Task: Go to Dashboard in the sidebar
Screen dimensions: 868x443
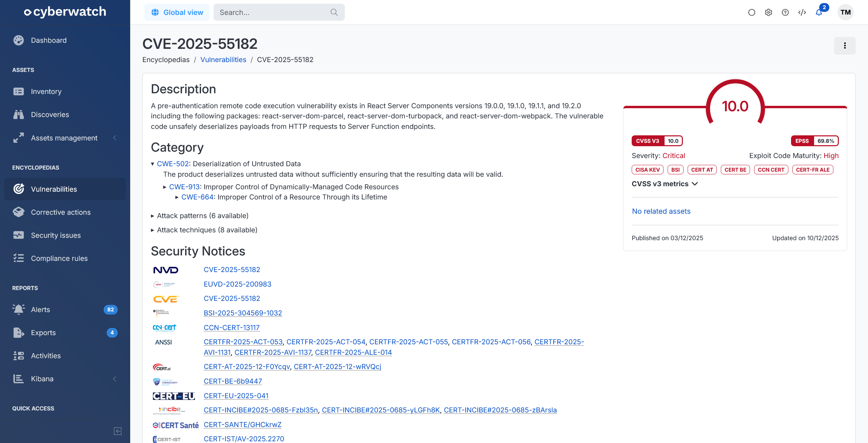Action: pyautogui.click(x=65, y=40)
